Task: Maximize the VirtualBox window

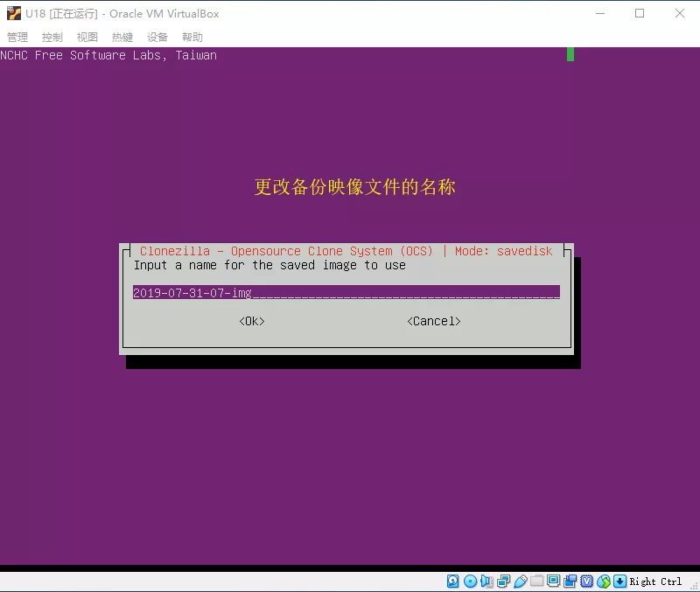Action: click(640, 13)
